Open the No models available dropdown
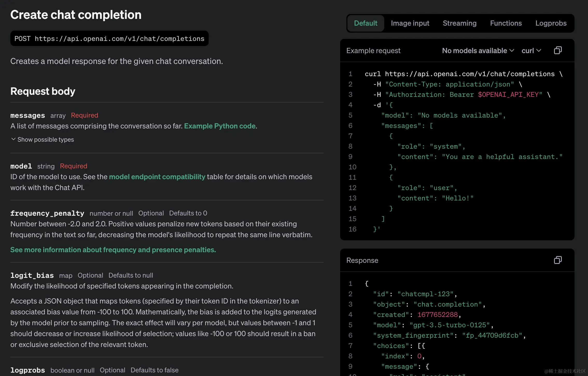The width and height of the screenshot is (588, 376). click(478, 50)
